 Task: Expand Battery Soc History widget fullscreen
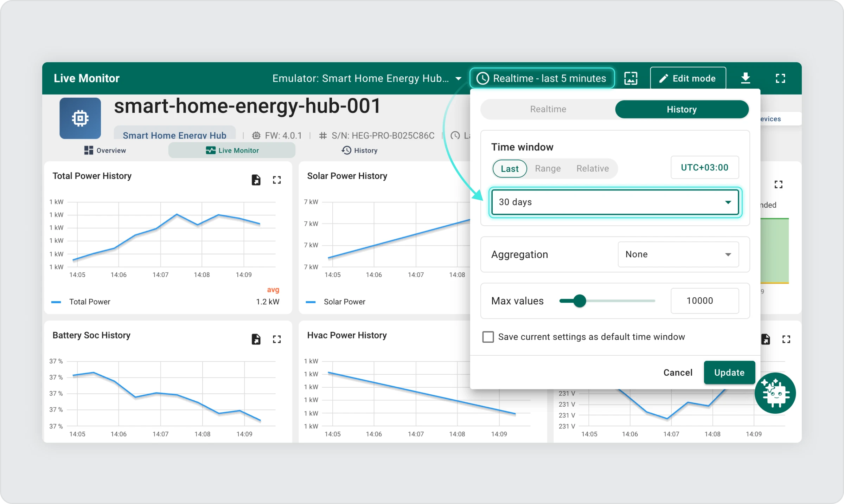[277, 339]
